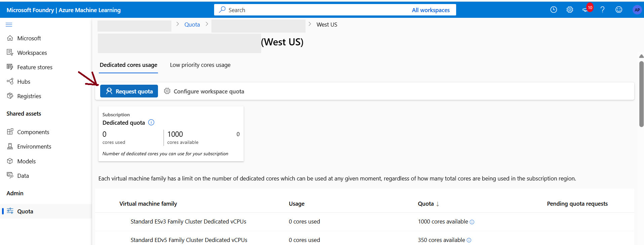Select Standard ESv3 Family Cluster row
Viewport: 644px width, 245px height.
(x=365, y=222)
